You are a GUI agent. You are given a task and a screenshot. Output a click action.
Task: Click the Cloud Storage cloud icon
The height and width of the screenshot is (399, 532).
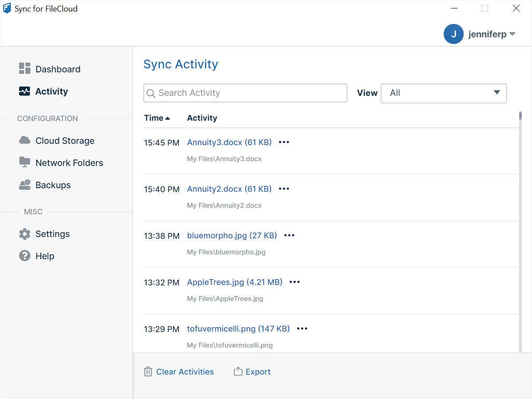[24, 140]
